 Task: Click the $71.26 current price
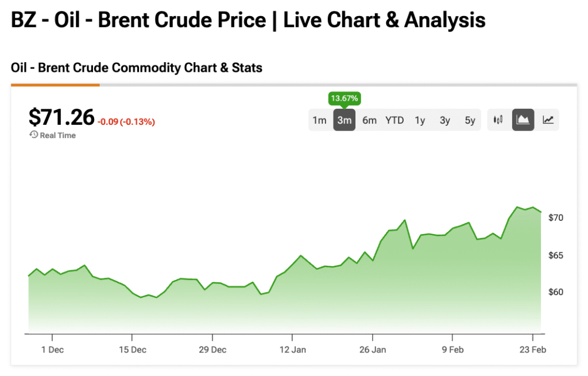[x=61, y=117]
